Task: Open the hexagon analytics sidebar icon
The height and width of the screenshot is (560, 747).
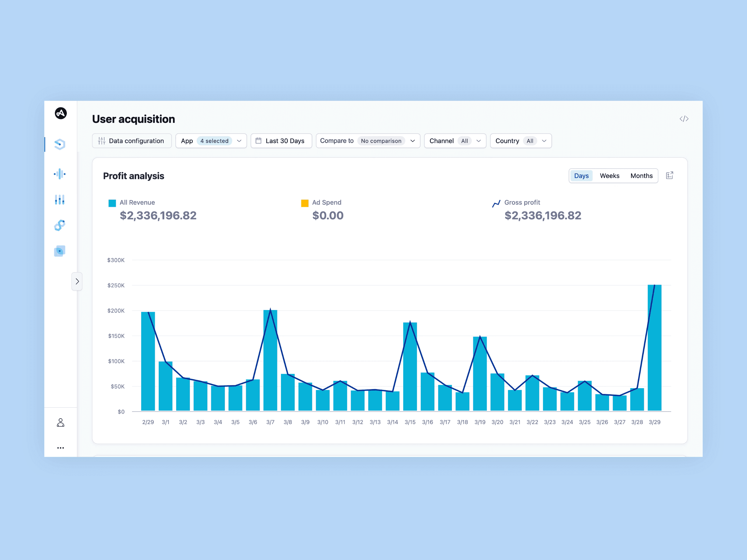Action: click(60, 144)
